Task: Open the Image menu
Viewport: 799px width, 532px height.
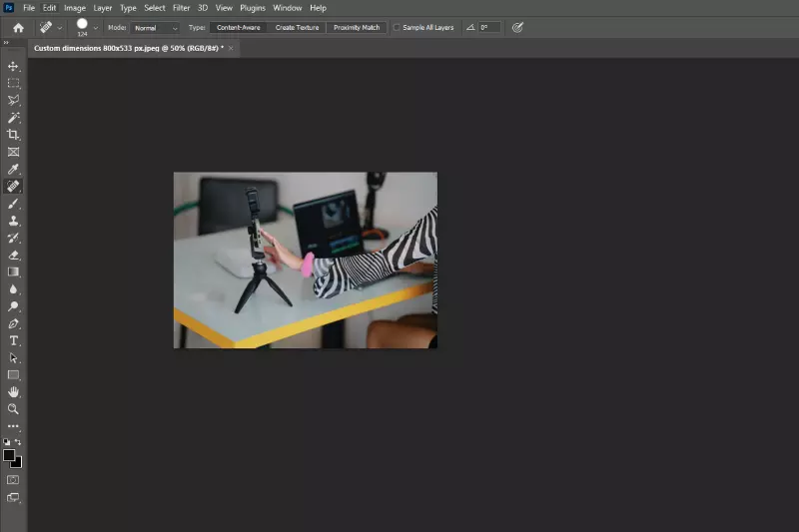Action: 75,8
